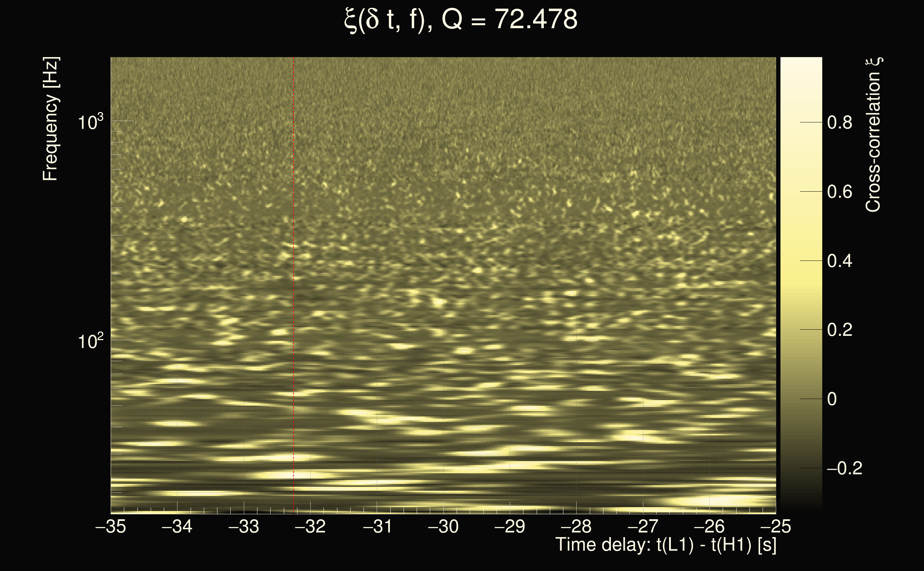The height and width of the screenshot is (571, 924).
Task: Click the red dashed vertical marker line
Action: point(293,264)
